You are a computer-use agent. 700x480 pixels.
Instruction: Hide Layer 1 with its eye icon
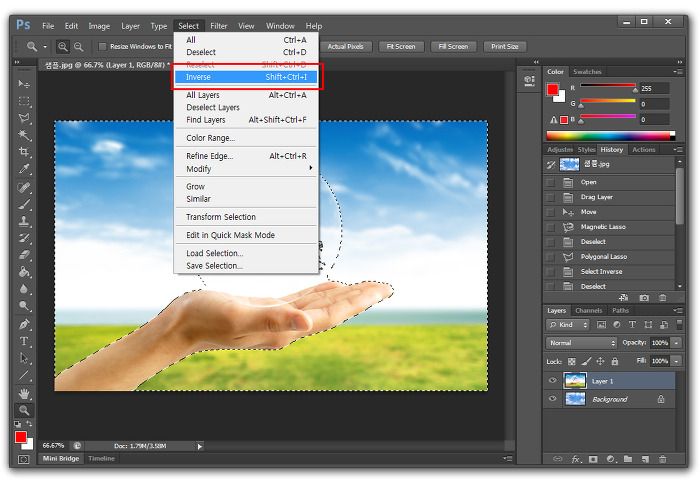click(553, 381)
